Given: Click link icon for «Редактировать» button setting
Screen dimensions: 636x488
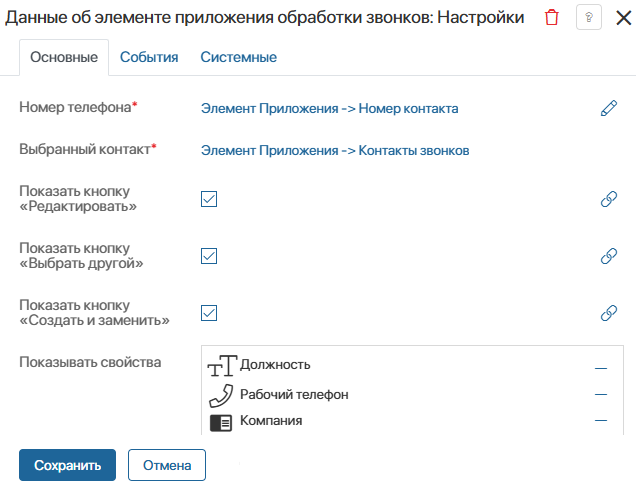Looking at the screenshot, I should pos(609,199).
